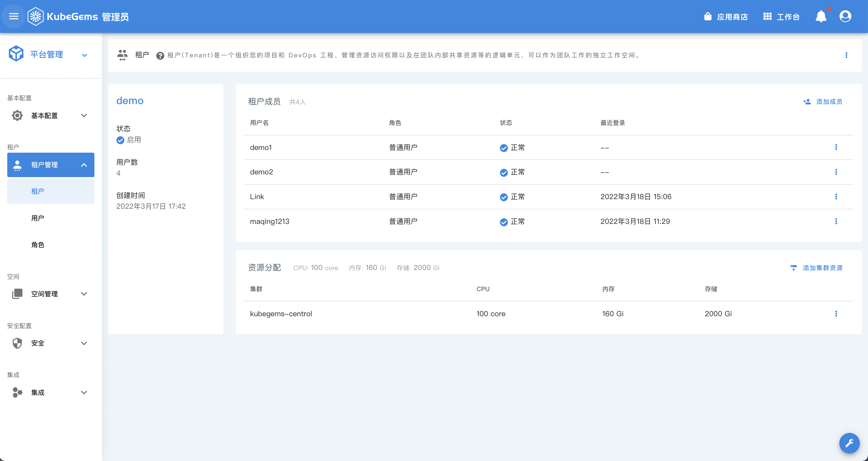Click the 共4人 member count text
The image size is (868, 461).
point(297,102)
